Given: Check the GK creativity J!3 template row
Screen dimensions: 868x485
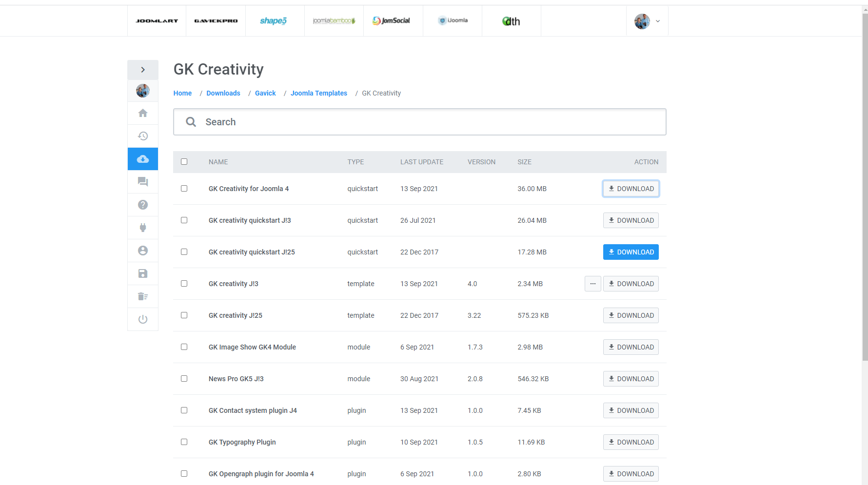Looking at the screenshot, I should pos(184,283).
